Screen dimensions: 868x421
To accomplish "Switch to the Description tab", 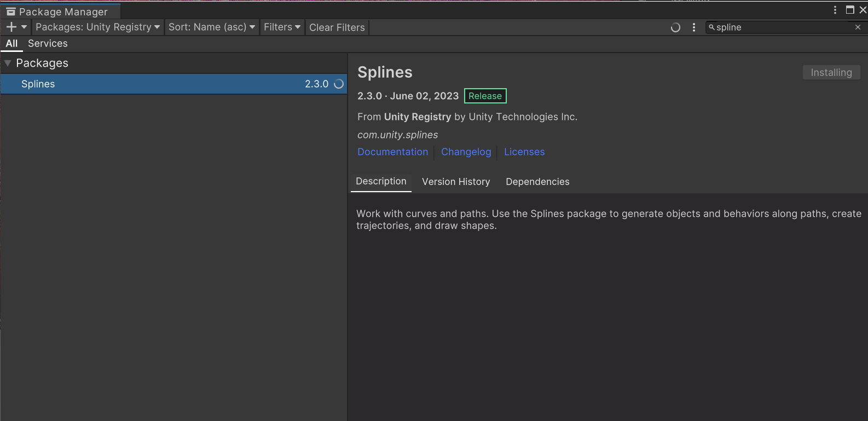I will pyautogui.click(x=381, y=181).
